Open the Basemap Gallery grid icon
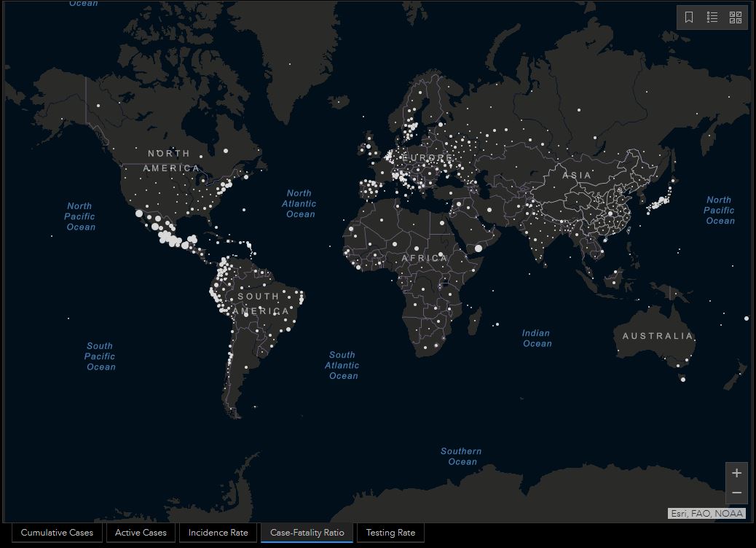The height and width of the screenshot is (548, 756). [735, 17]
